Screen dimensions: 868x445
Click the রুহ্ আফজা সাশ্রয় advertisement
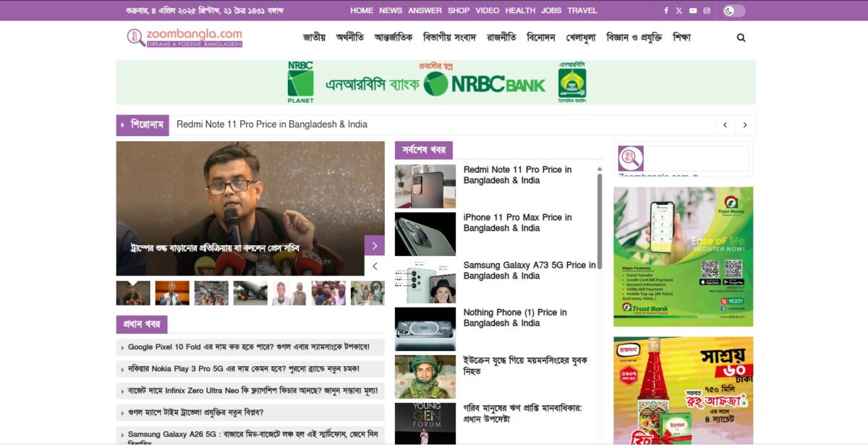(684, 391)
